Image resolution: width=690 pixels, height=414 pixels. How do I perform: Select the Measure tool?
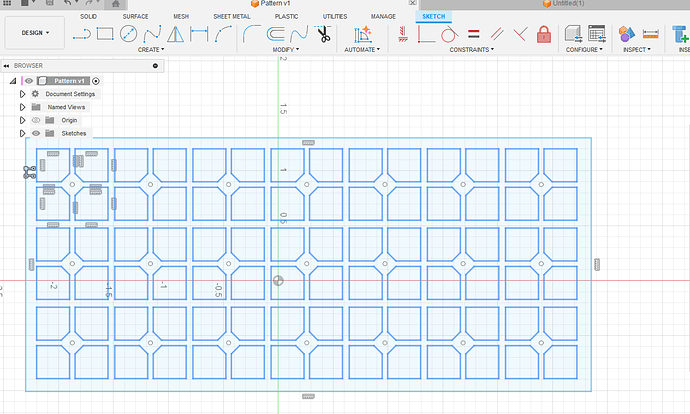pos(650,34)
